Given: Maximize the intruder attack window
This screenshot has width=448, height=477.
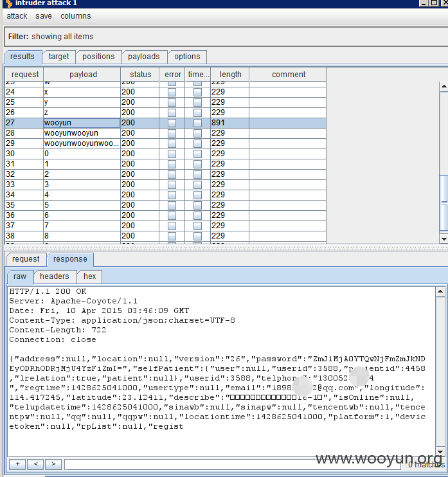Looking at the screenshot, I should (435, 3).
